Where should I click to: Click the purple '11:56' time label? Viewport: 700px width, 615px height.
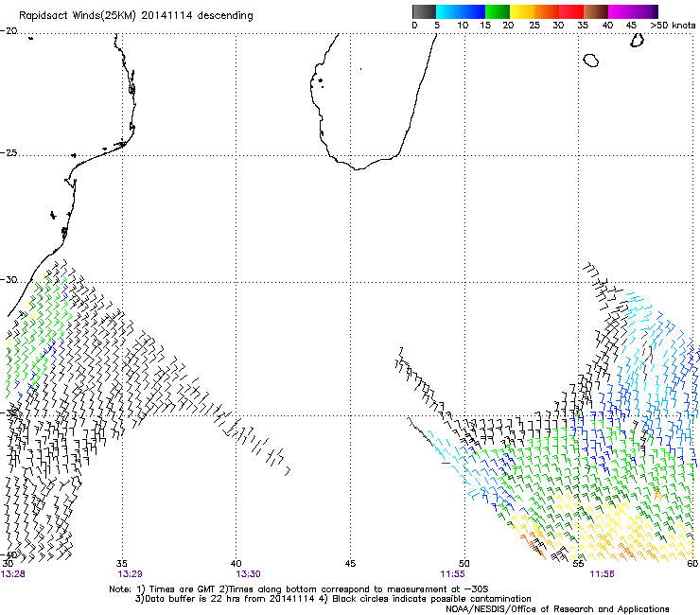[x=602, y=574]
